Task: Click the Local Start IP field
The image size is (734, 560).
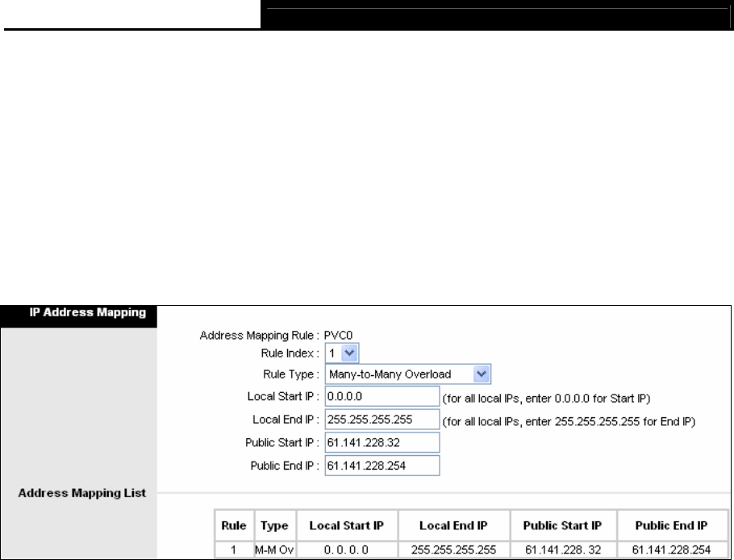Action: pos(382,396)
